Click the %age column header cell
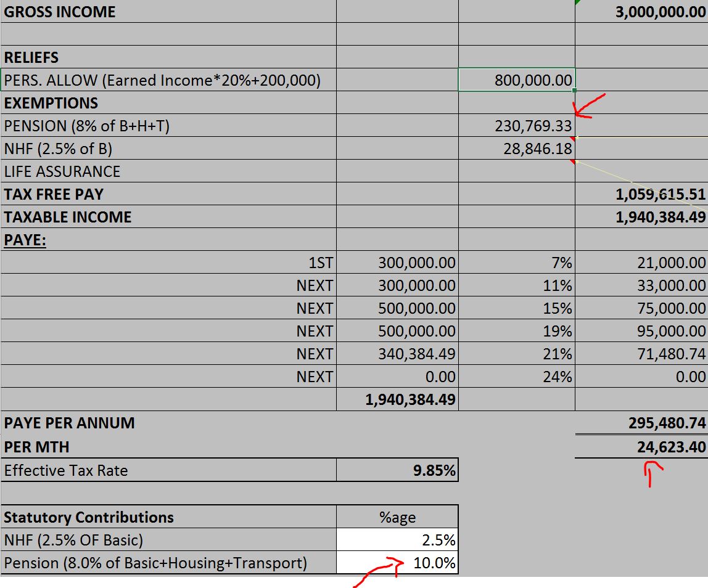Image resolution: width=708 pixels, height=588 pixels. [x=398, y=518]
